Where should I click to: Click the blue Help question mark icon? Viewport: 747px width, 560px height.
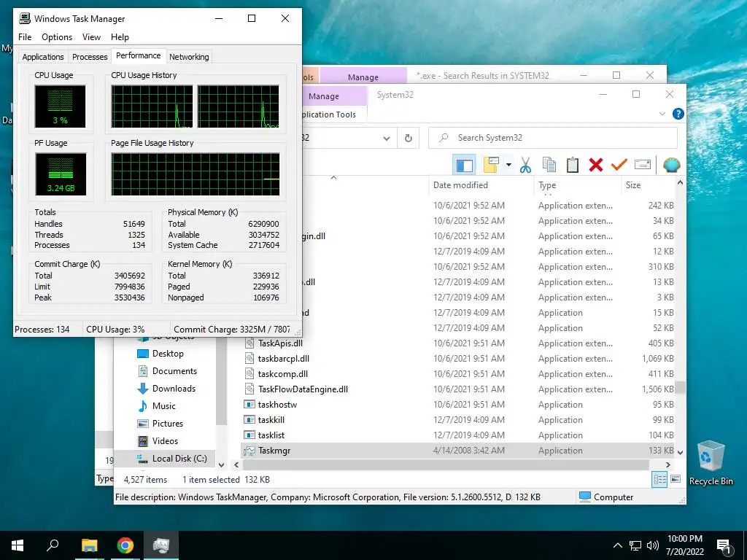tap(678, 114)
